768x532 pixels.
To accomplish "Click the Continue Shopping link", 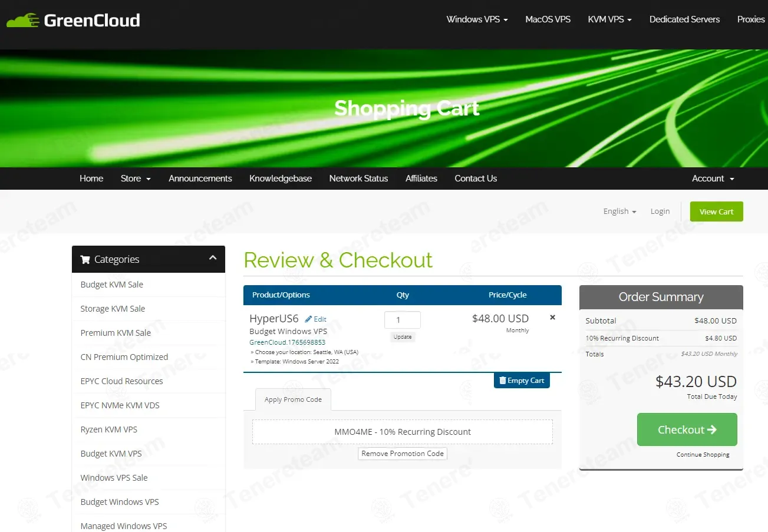I will [703, 455].
